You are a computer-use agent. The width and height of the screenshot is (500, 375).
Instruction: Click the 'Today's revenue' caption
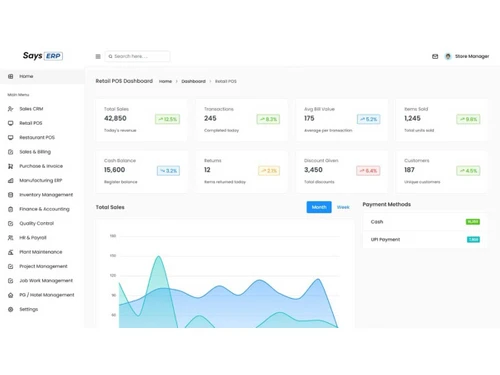tap(120, 130)
